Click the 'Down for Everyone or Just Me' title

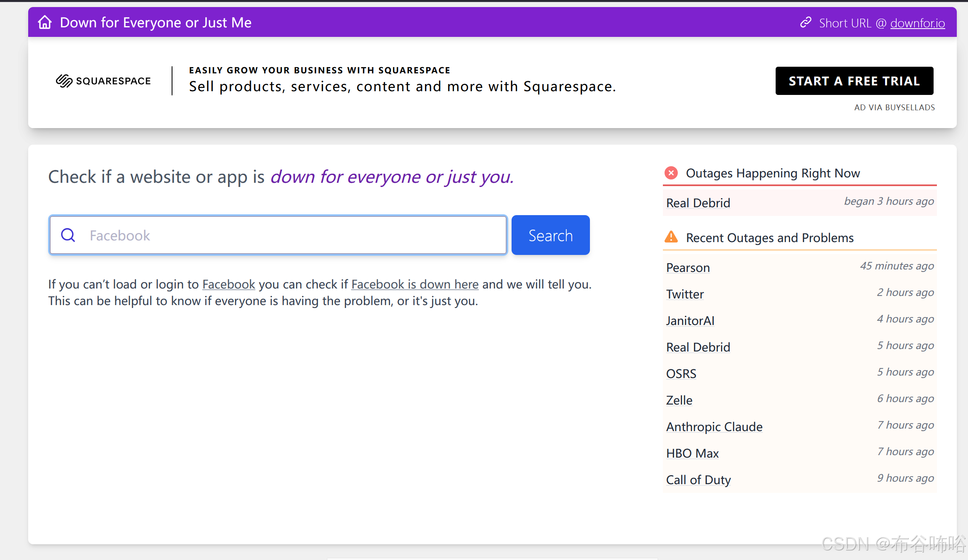[x=155, y=22]
